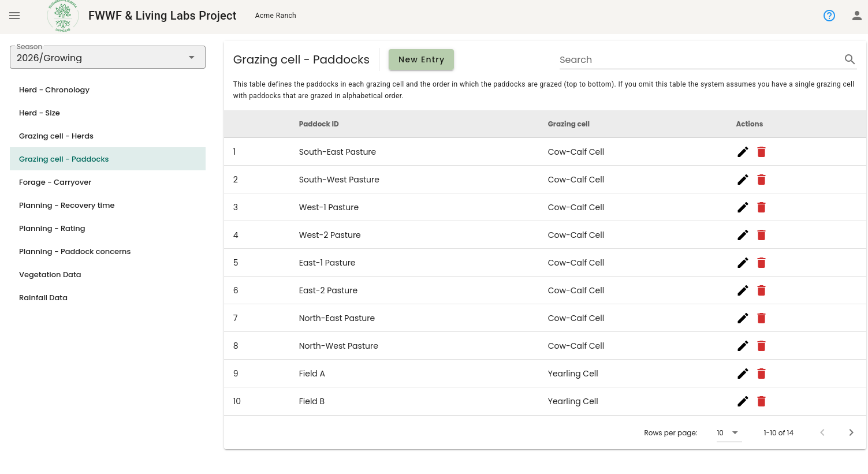Click the FWWF Living Lab logo
This screenshot has height=474, width=868.
[x=63, y=16]
